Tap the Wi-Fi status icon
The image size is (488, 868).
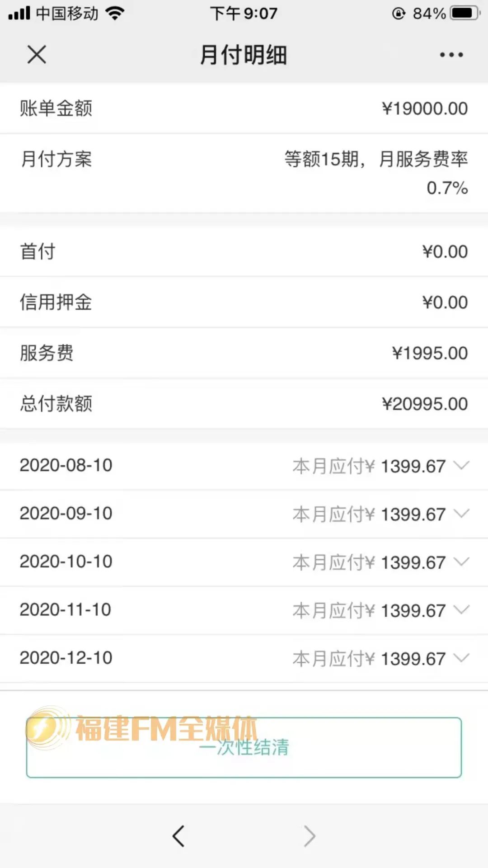(x=115, y=13)
